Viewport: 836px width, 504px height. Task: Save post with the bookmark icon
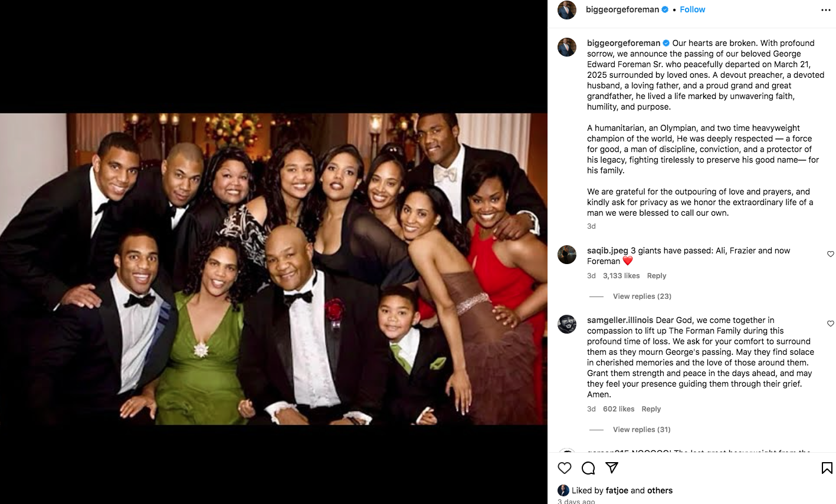coord(827,468)
